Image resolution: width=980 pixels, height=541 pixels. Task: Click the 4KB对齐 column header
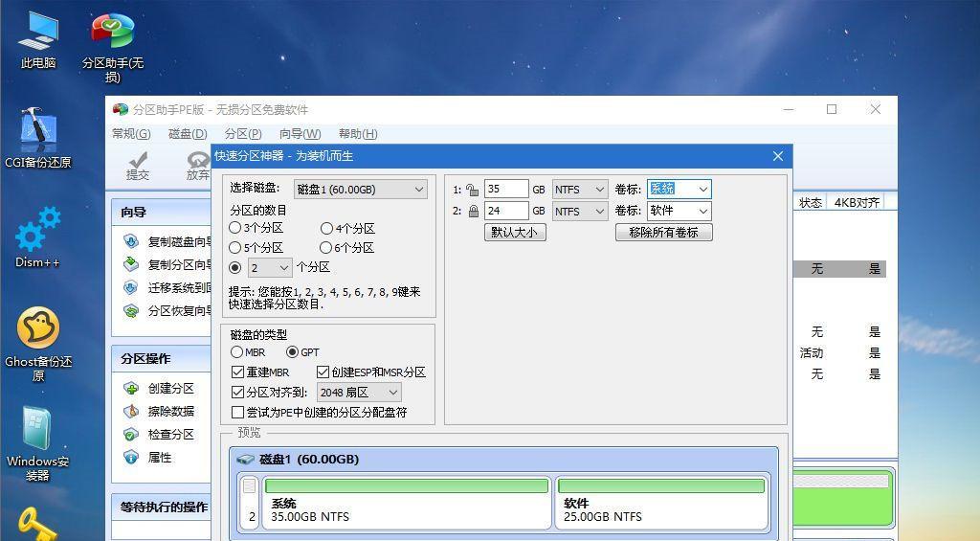tap(857, 203)
